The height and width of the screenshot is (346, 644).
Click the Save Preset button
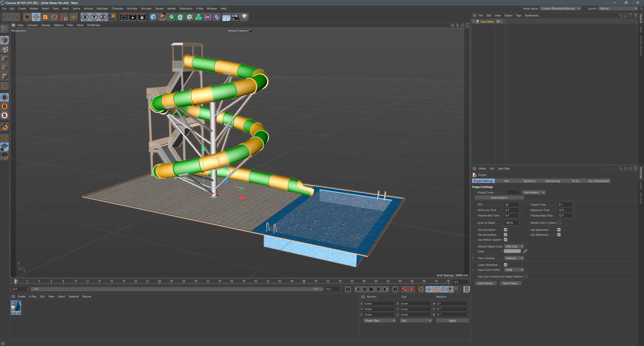point(511,283)
